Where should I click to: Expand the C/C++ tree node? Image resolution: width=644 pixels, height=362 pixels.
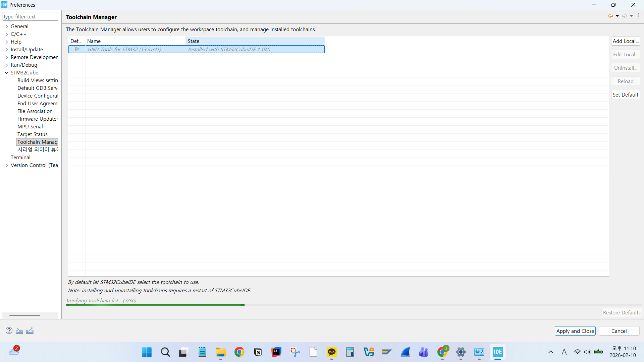click(x=7, y=34)
